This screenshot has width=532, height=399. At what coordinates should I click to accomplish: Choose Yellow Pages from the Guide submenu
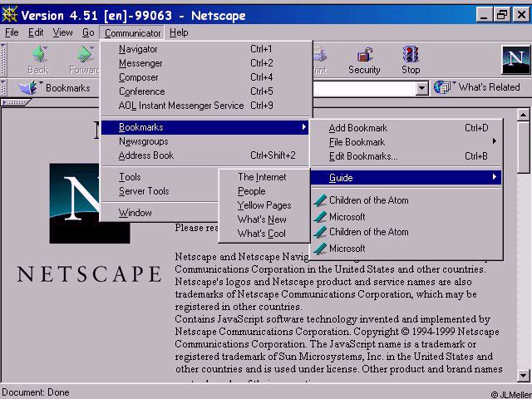coord(264,205)
